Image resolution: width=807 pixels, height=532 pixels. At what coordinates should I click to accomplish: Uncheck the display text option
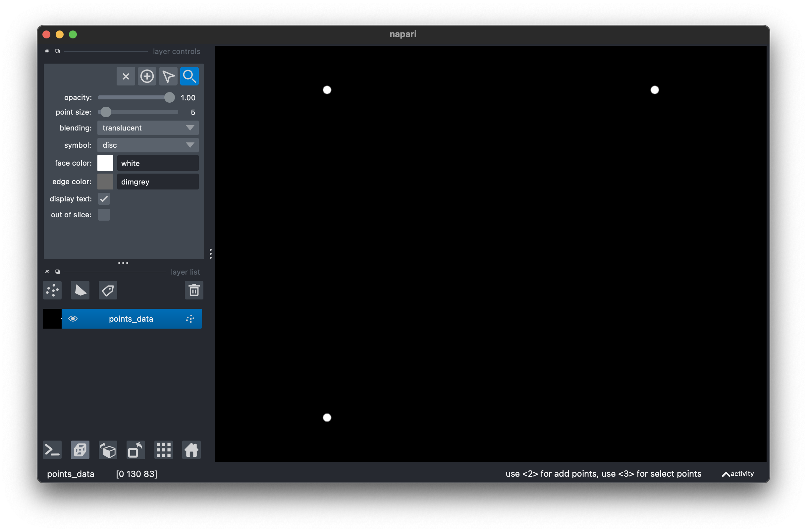(104, 199)
